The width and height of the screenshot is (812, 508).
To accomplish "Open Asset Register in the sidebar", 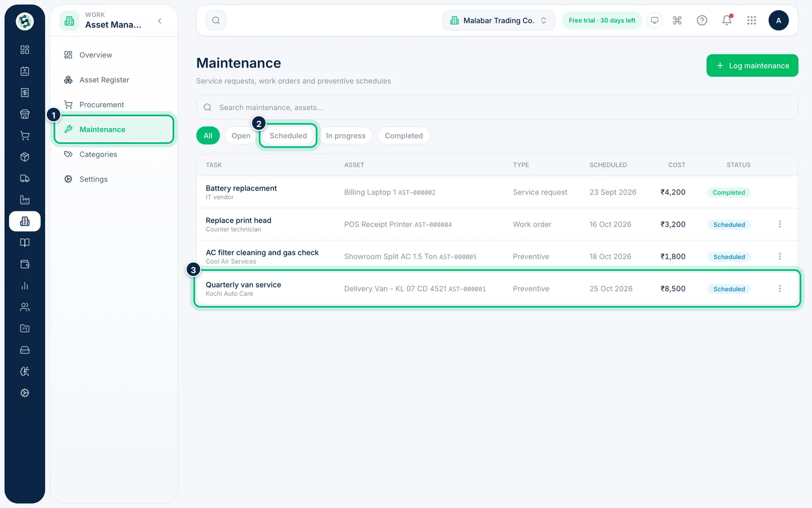I will (114, 80).
